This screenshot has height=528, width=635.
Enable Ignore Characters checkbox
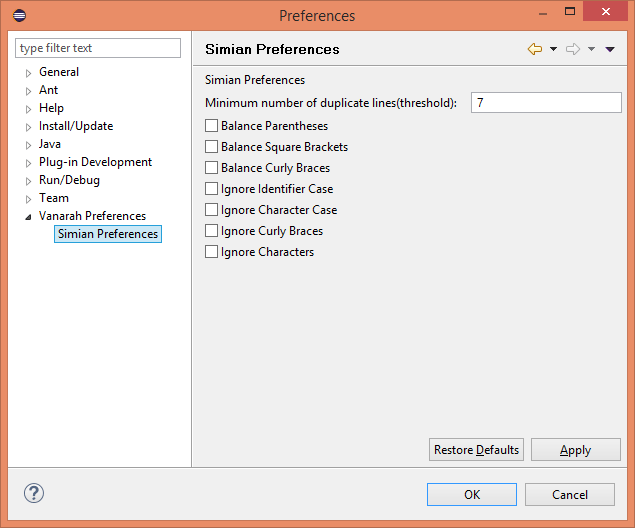coord(211,252)
